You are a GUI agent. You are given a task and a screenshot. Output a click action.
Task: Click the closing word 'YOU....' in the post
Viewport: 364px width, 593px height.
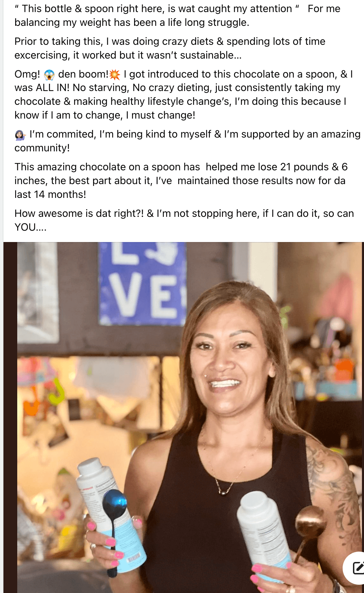click(x=30, y=227)
